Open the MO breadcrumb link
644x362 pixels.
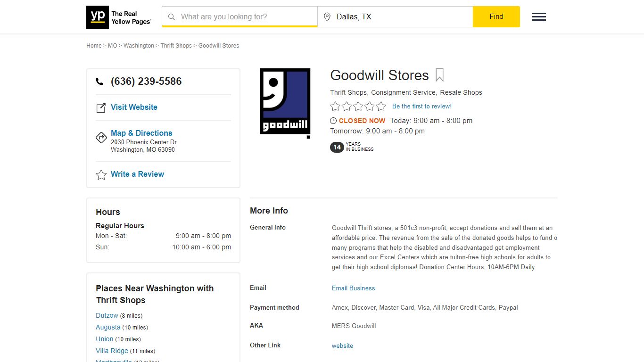click(x=113, y=46)
